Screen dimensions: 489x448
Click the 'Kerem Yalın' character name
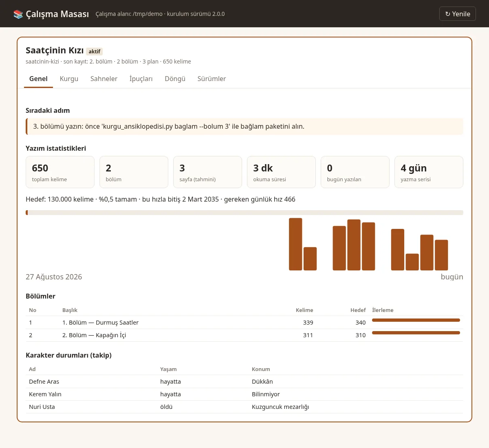(45, 394)
